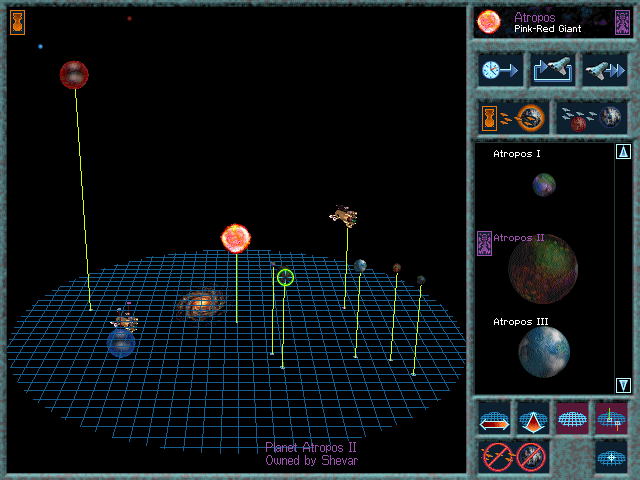Click the fast-forward ship movement icon
Screen dimensions: 640x480
point(605,70)
